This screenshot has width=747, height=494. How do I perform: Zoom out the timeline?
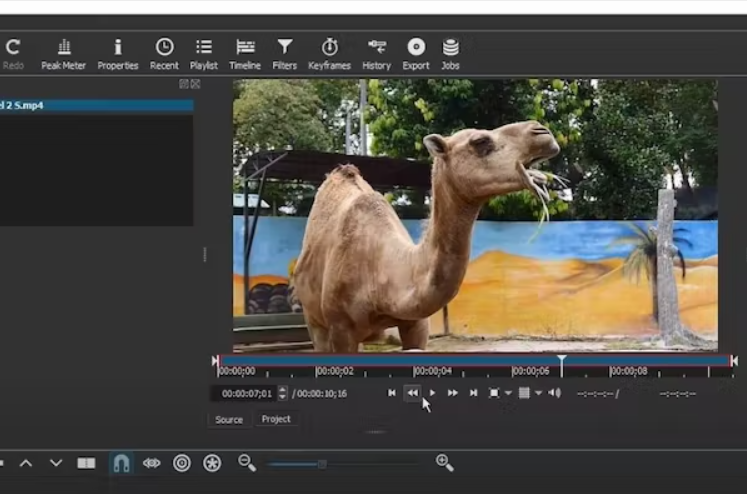pos(247,463)
